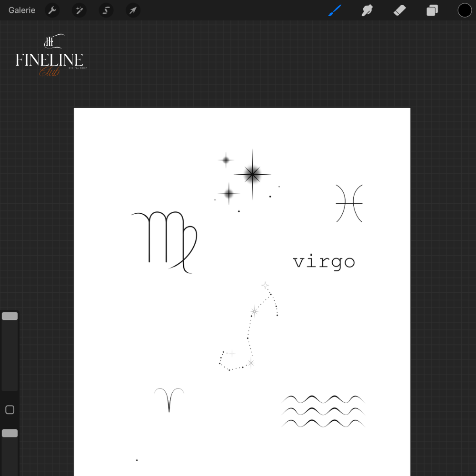Click the Fineline Club logo

[50, 56]
